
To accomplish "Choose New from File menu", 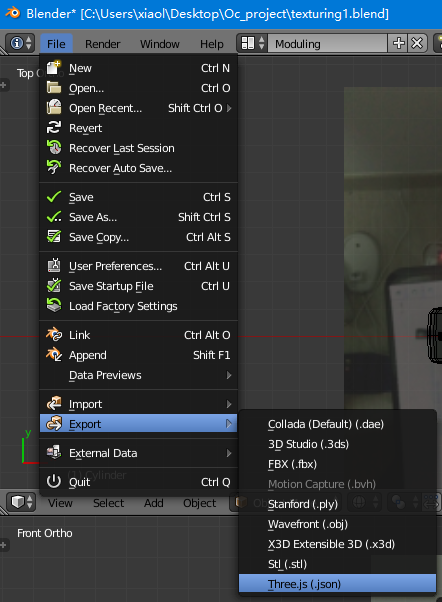I will [139, 68].
